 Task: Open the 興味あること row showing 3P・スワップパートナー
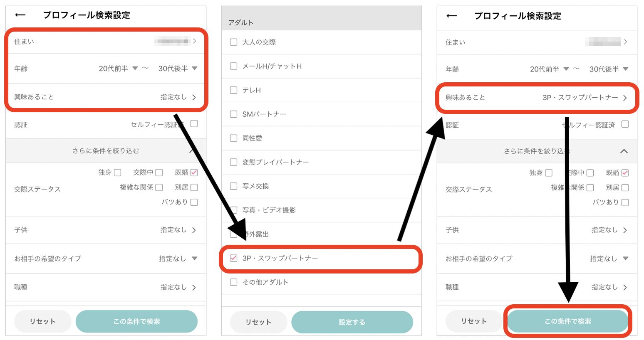[x=537, y=98]
